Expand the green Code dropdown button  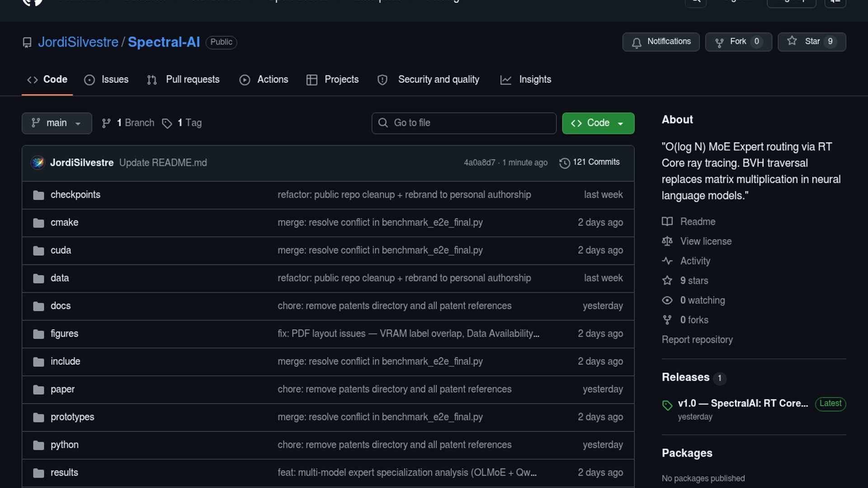point(598,123)
